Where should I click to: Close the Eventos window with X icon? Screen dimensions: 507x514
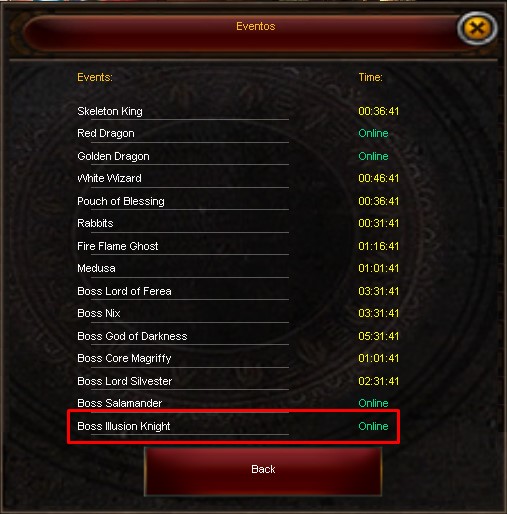[477, 28]
